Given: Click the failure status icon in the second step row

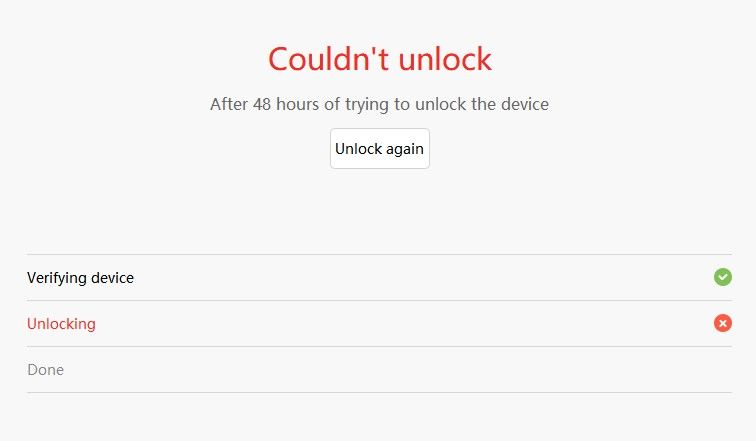Looking at the screenshot, I should click(x=723, y=323).
